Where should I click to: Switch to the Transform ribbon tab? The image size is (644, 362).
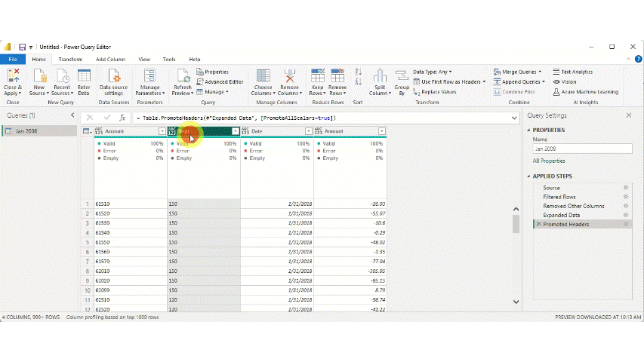click(70, 59)
